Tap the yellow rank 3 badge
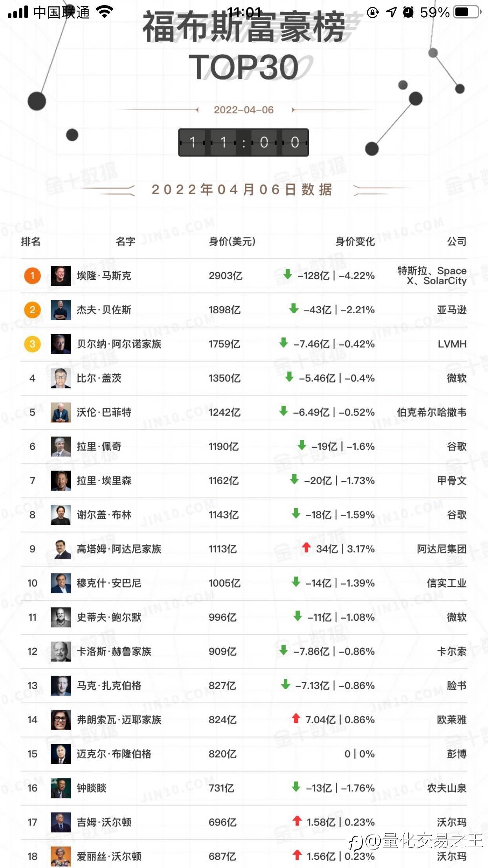 33,344
